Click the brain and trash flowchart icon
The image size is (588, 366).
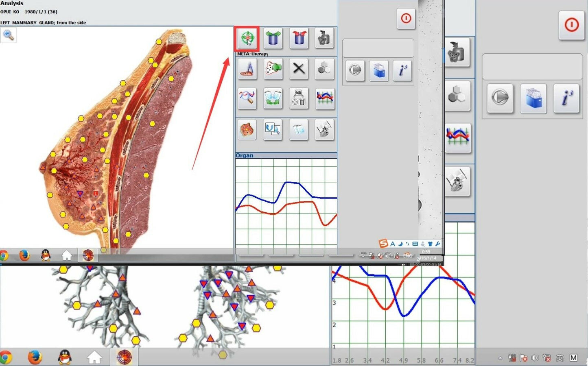coord(299,98)
